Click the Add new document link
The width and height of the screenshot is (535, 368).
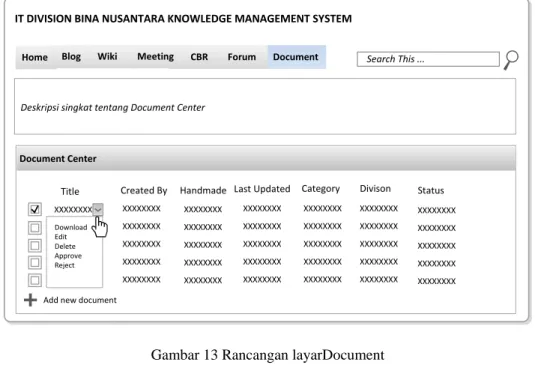80,300
